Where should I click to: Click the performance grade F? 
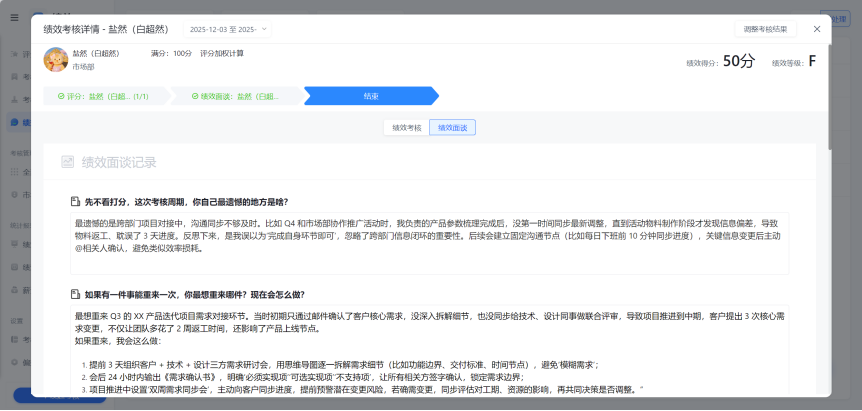pyautogui.click(x=812, y=62)
